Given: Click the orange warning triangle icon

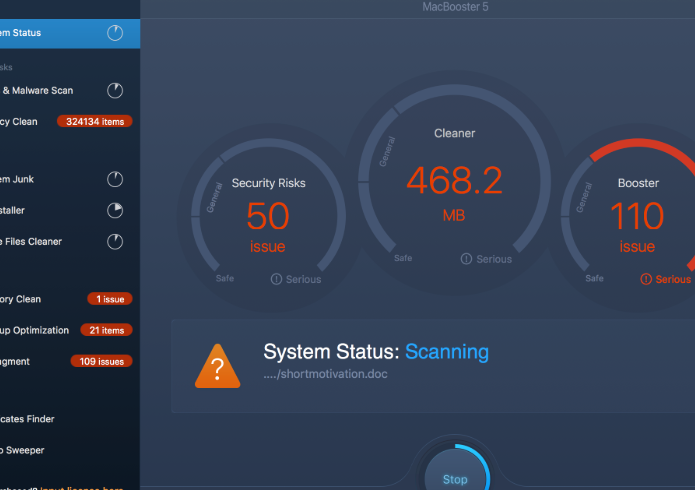Looking at the screenshot, I should pos(217,365).
